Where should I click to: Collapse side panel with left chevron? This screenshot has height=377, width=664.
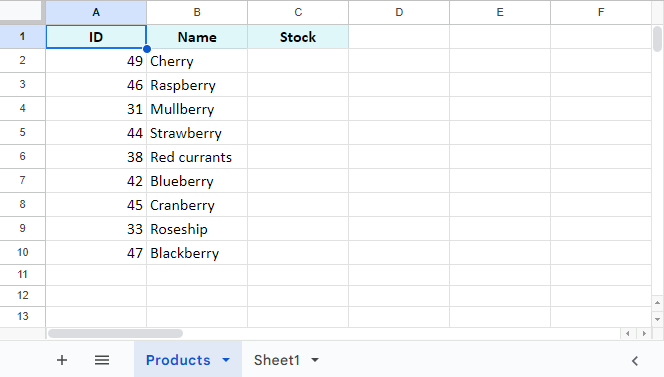tap(634, 360)
